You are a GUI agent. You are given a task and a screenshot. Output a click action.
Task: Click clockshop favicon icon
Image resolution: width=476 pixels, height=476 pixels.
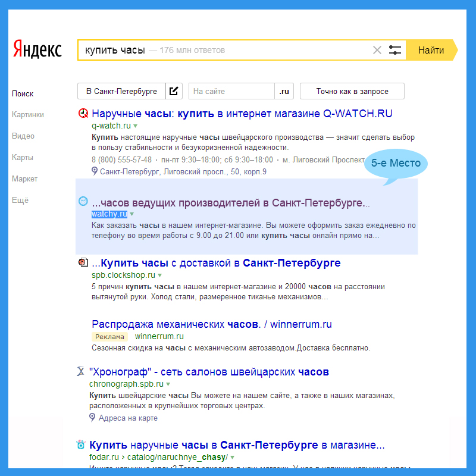(83, 262)
